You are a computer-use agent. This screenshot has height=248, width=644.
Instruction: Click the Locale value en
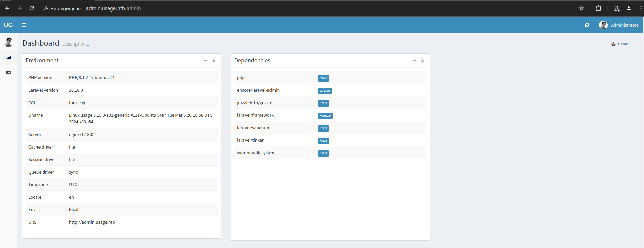point(71,197)
